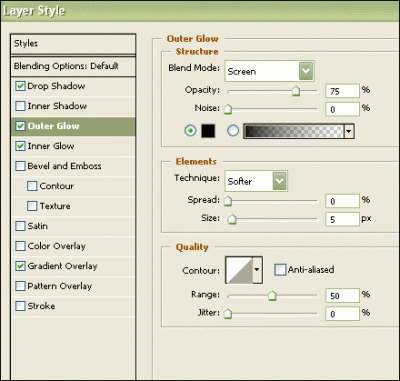Select the gradient glow radio button
Viewport: 400px width, 381px height.
click(x=233, y=131)
